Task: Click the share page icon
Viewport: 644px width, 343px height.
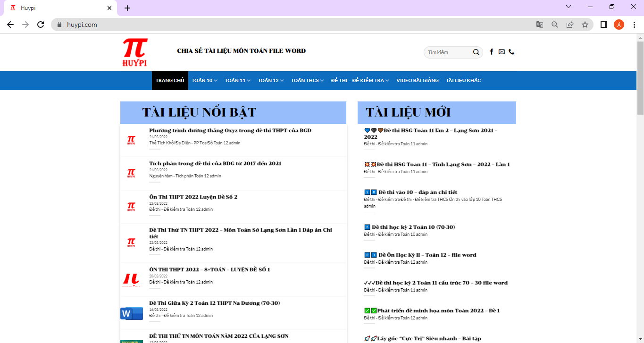Action: click(x=570, y=25)
